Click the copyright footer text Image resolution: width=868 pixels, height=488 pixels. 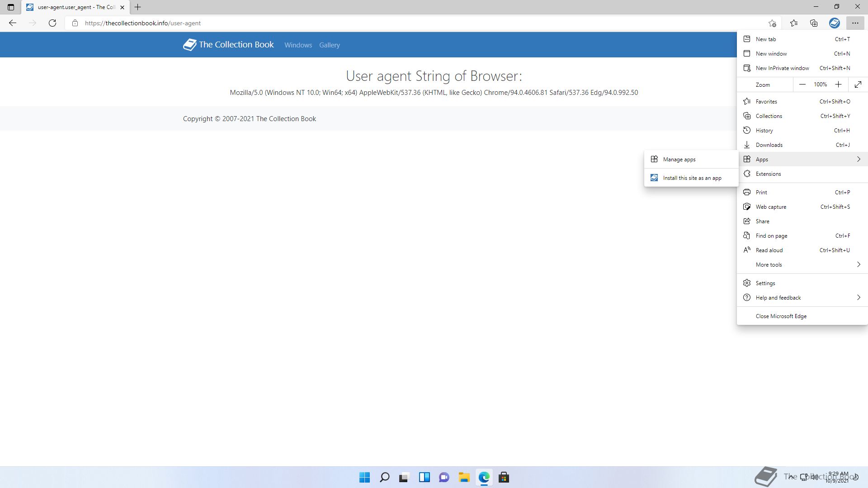tap(250, 119)
